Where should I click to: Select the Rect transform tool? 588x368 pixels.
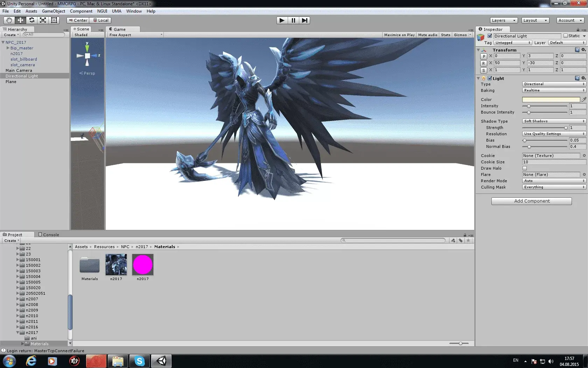[x=54, y=20]
